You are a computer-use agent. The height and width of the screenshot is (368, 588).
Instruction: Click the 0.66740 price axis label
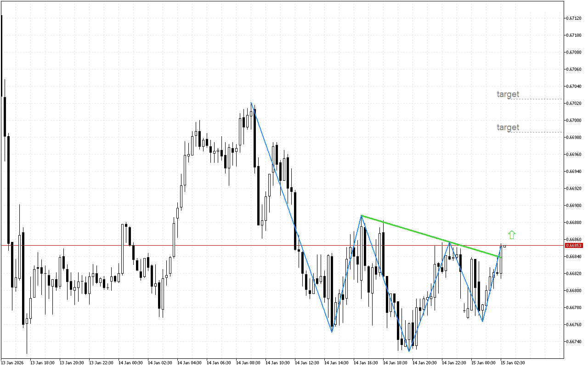coord(575,342)
